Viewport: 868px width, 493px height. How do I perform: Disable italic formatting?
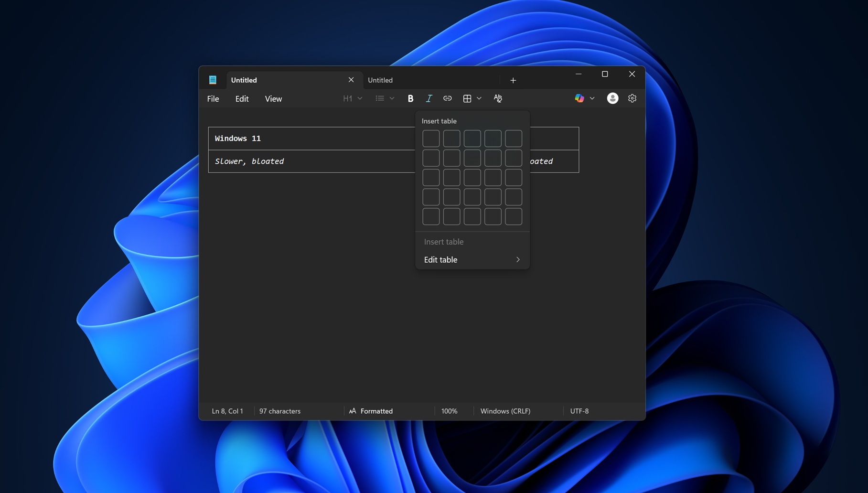pyautogui.click(x=429, y=98)
